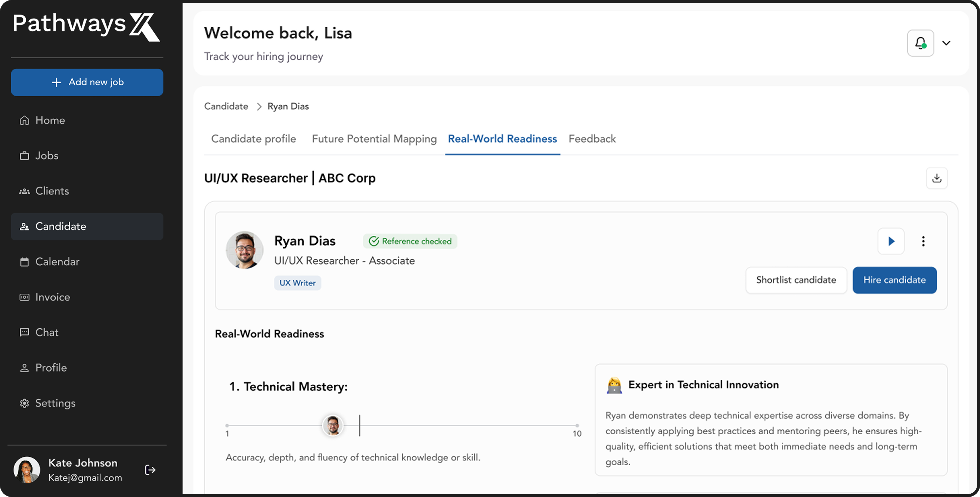Click the Candidate breadcrumb link
This screenshot has width=980, height=497.
click(x=226, y=106)
